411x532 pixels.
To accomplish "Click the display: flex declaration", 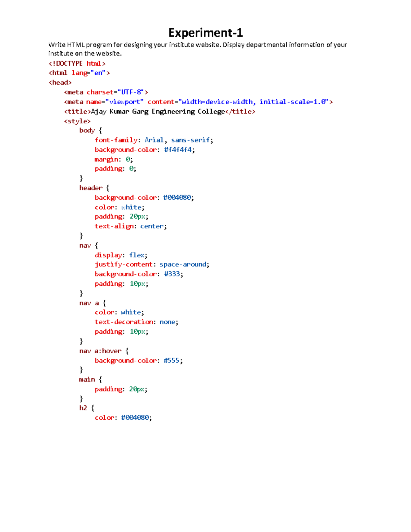I will [x=121, y=255].
